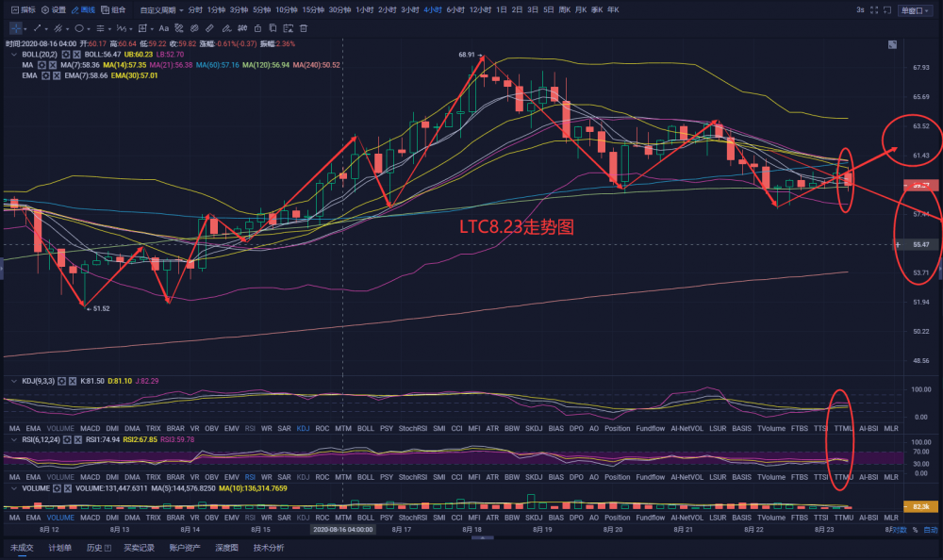Image resolution: width=943 pixels, height=560 pixels.
Task: Open the 组合 combination layout
Action: click(x=113, y=9)
